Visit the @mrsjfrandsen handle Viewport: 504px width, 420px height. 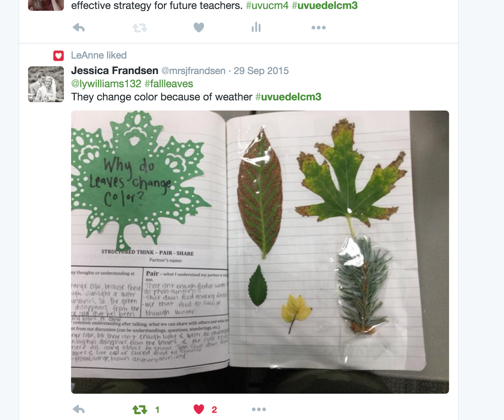[x=193, y=71]
